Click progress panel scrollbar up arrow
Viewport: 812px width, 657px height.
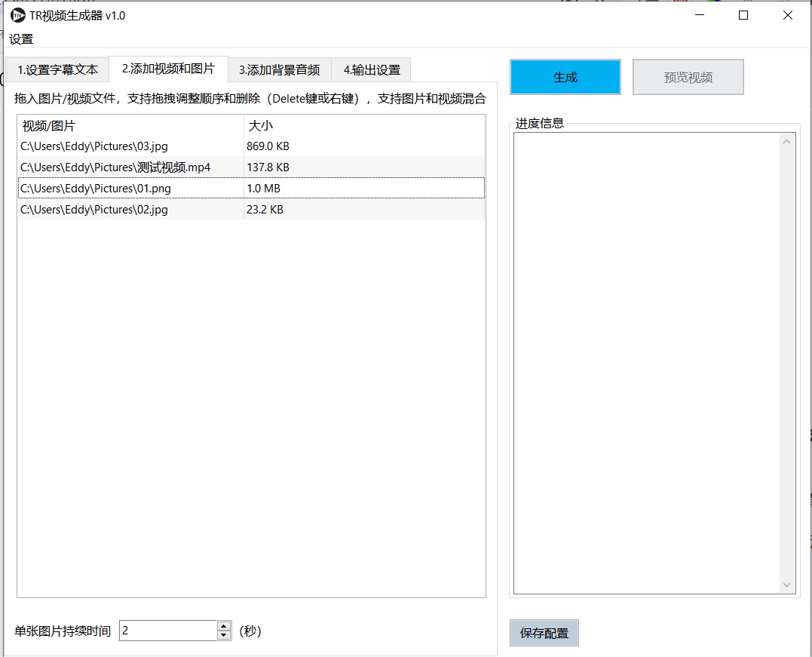[x=787, y=141]
